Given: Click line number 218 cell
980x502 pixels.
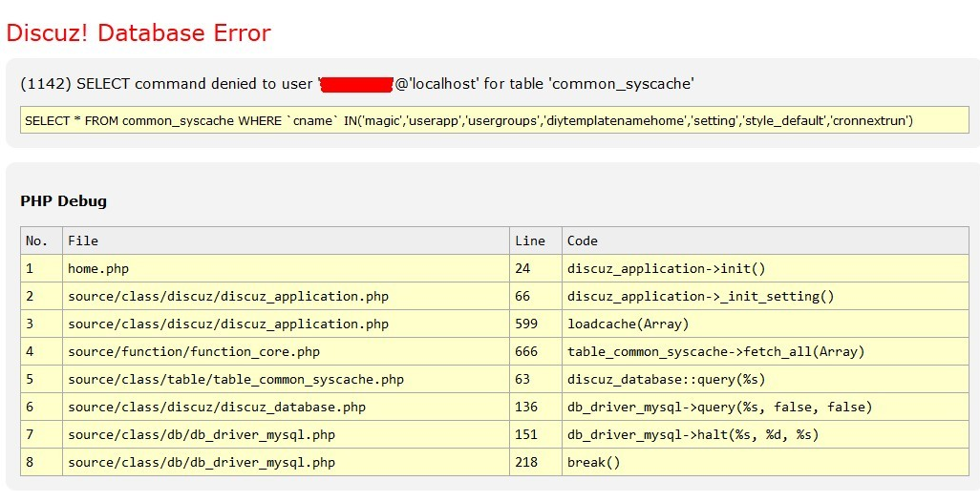Looking at the screenshot, I should click(536, 463).
